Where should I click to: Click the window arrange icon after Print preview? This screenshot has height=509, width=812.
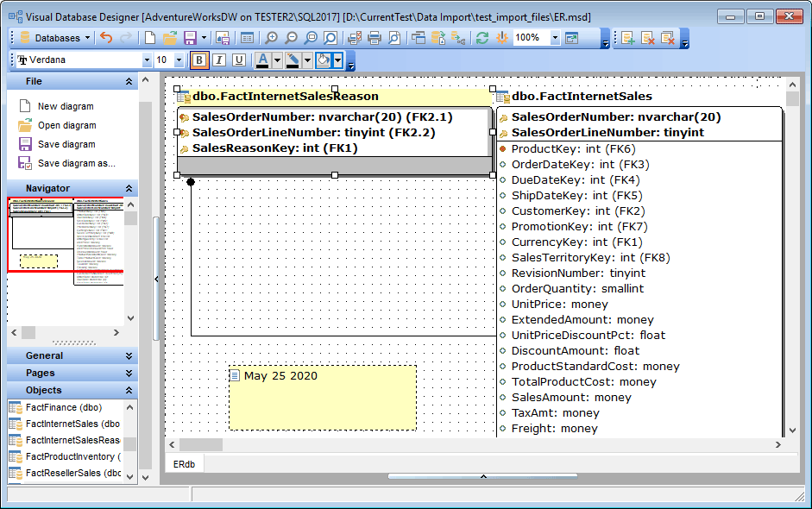pyautogui.click(x=419, y=38)
